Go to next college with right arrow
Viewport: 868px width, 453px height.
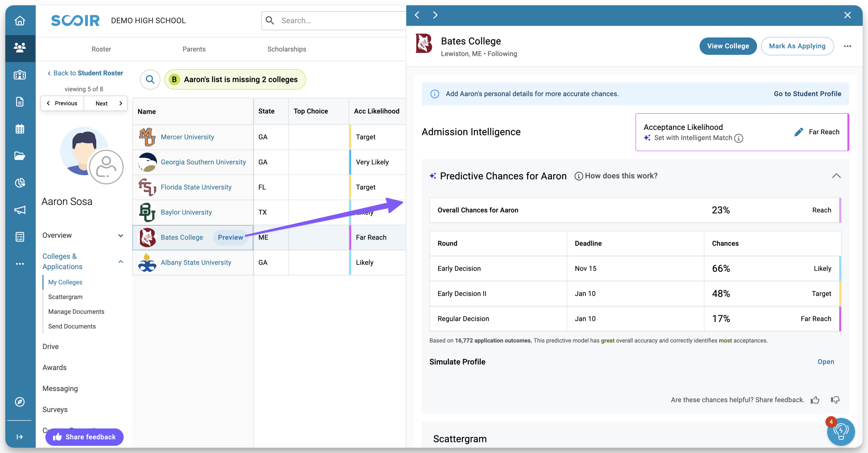435,15
